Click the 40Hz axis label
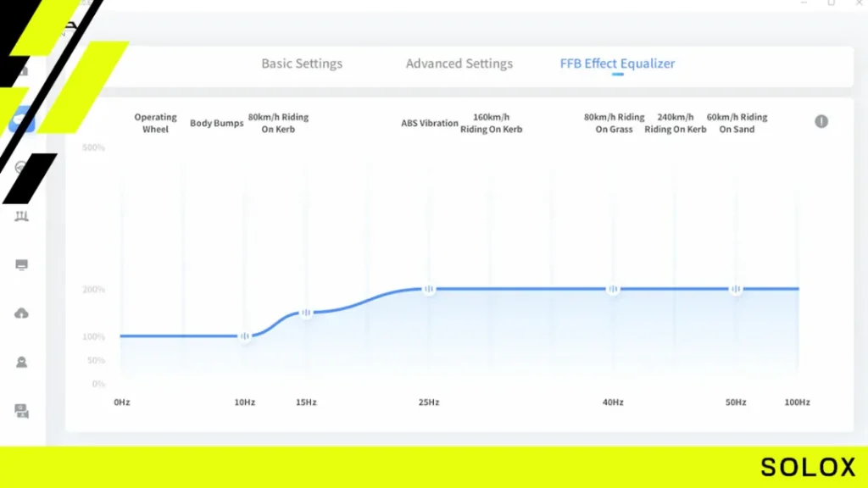868x488 pixels. [x=613, y=402]
